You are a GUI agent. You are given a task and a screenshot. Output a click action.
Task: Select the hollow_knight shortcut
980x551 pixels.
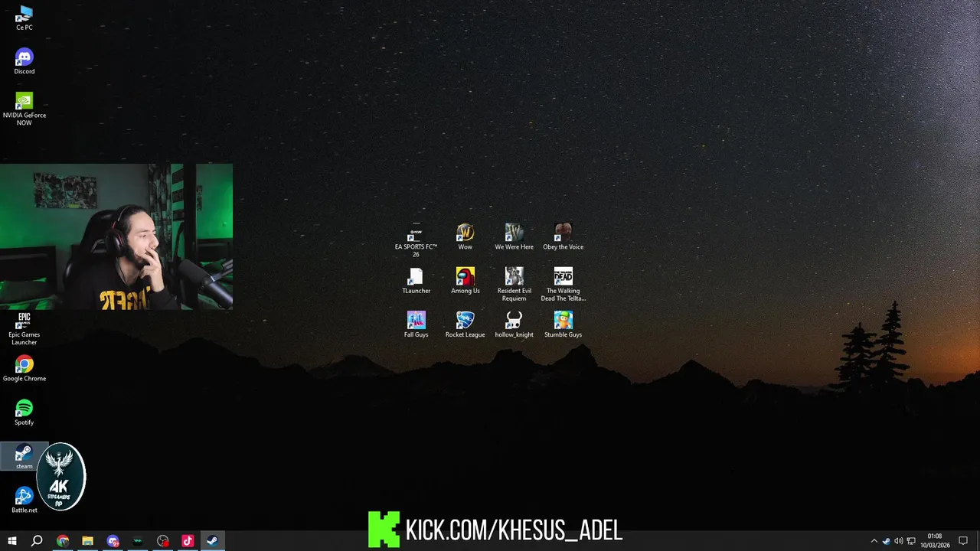[x=514, y=324]
